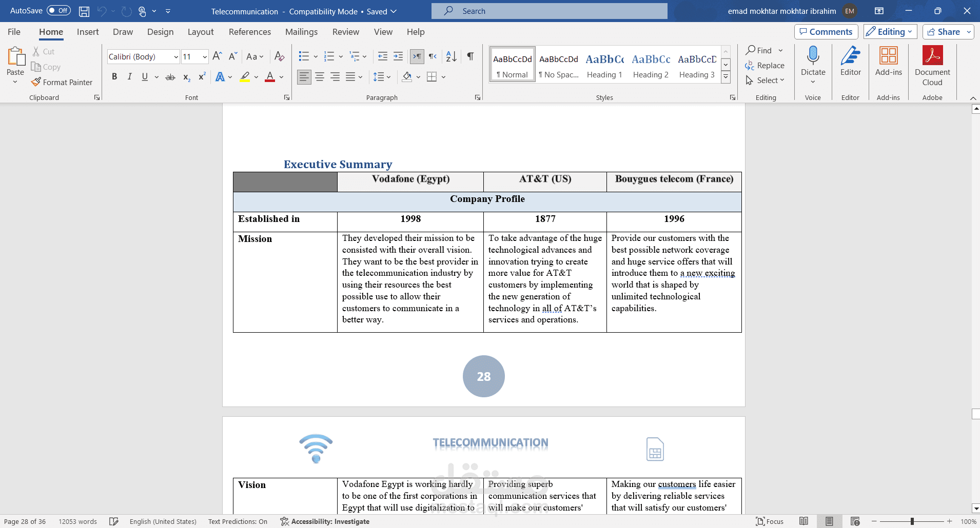Click the Share button
980x528 pixels.
pyautogui.click(x=944, y=32)
